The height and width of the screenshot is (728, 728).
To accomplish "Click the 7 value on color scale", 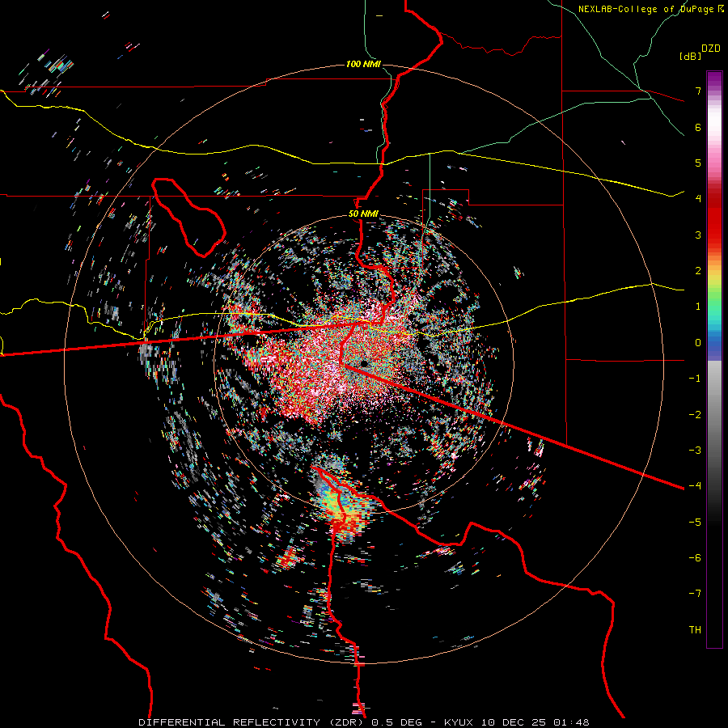I will 698,91.
